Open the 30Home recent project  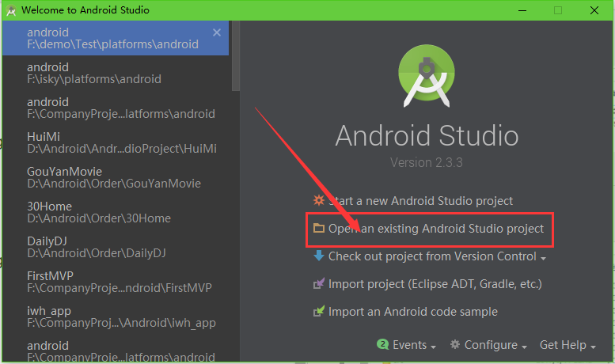[x=116, y=212]
